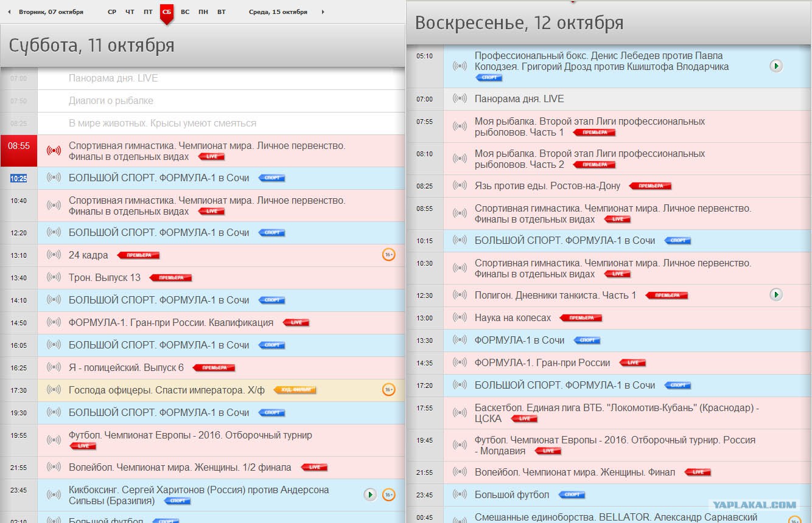Play the Кикбоксинг Сергей Харитонов video
812x523 pixels.
pyautogui.click(x=370, y=494)
